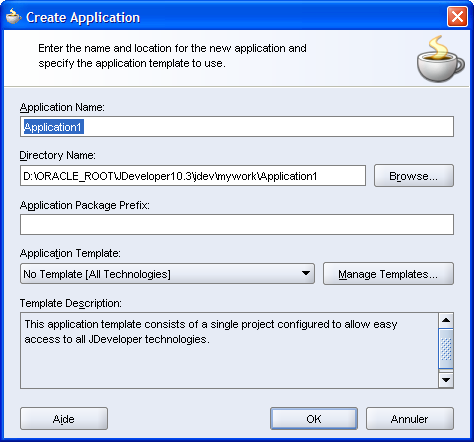This screenshot has height=442, width=474.
Task: Close the Create Application dialog
Action: point(457,16)
